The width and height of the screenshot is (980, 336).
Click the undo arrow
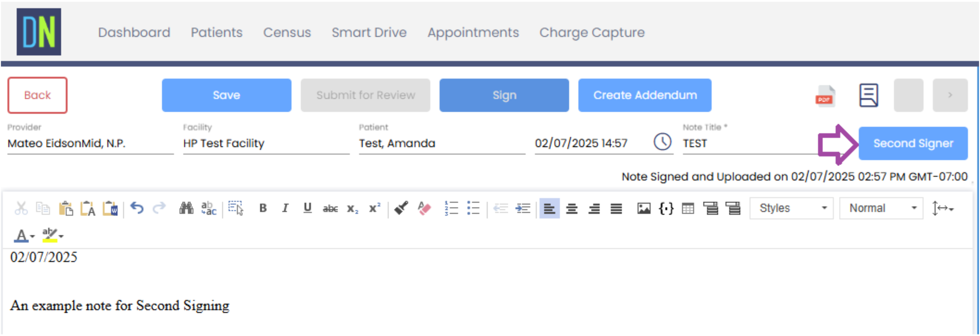point(137,208)
